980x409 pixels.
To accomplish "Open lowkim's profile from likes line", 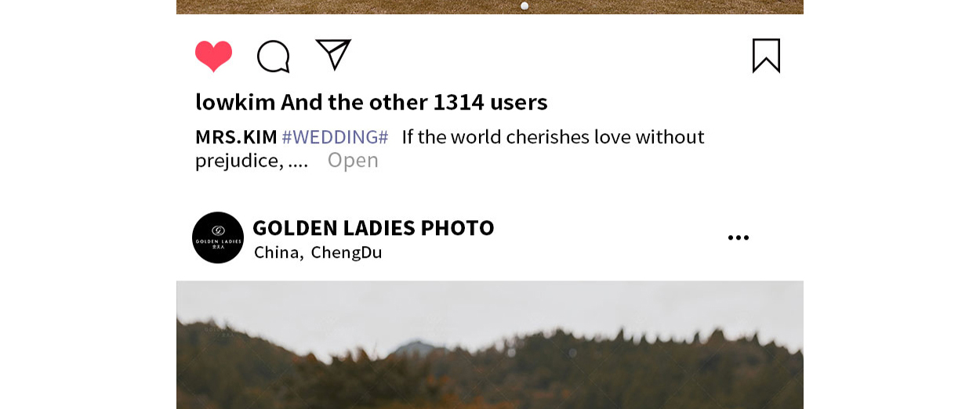I will pyautogui.click(x=235, y=102).
